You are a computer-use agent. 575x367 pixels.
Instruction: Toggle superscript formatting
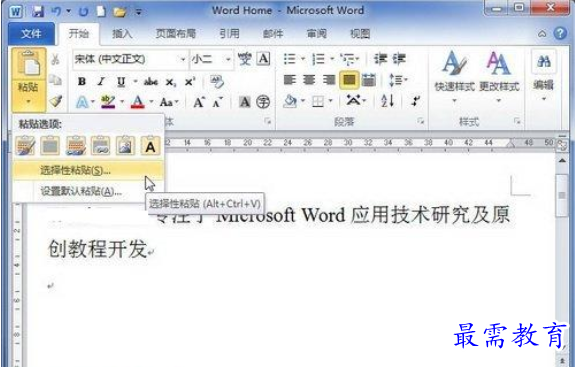[x=190, y=81]
